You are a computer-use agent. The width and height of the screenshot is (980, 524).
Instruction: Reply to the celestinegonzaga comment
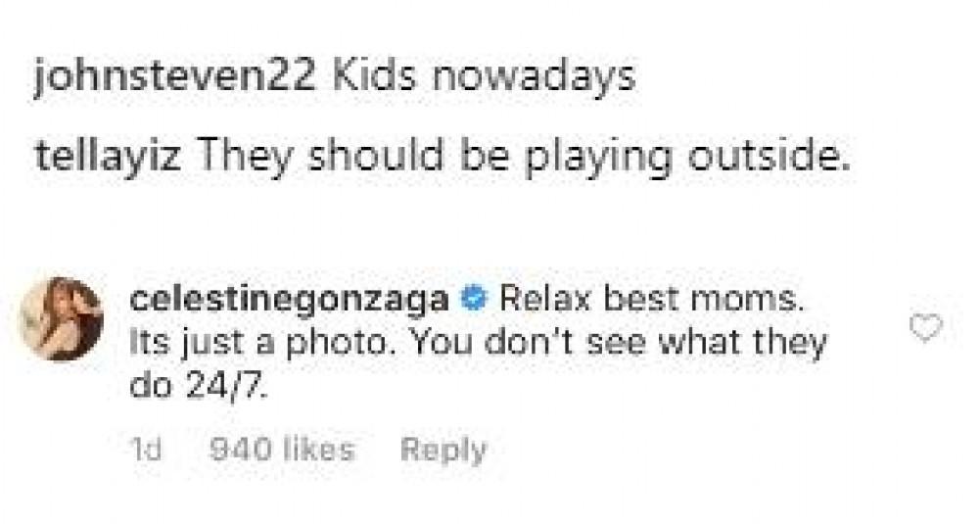[443, 450]
